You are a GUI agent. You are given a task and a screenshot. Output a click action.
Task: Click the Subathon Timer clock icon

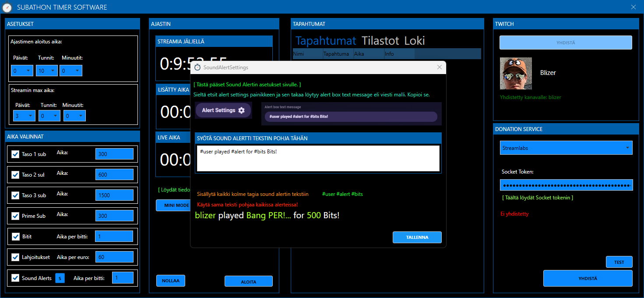7,7
